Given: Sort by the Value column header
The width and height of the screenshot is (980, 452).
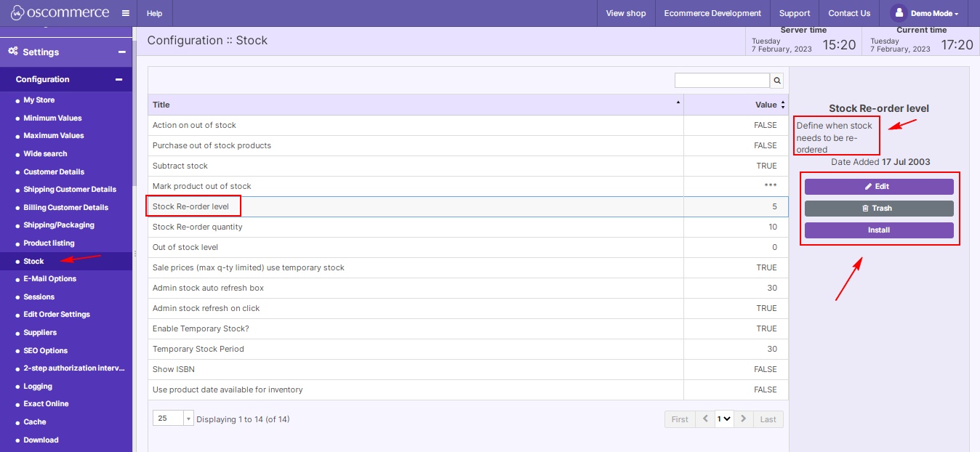Looking at the screenshot, I should [736, 105].
